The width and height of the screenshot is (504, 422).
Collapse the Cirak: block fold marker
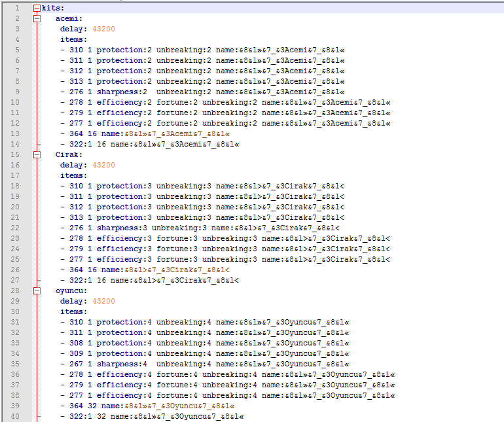coord(37,154)
